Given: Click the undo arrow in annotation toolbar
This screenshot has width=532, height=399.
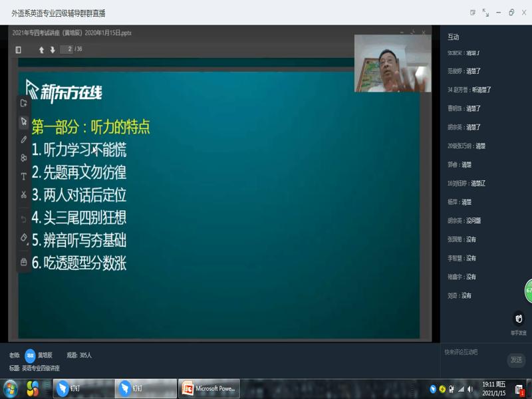Looking at the screenshot, I should [x=24, y=219].
